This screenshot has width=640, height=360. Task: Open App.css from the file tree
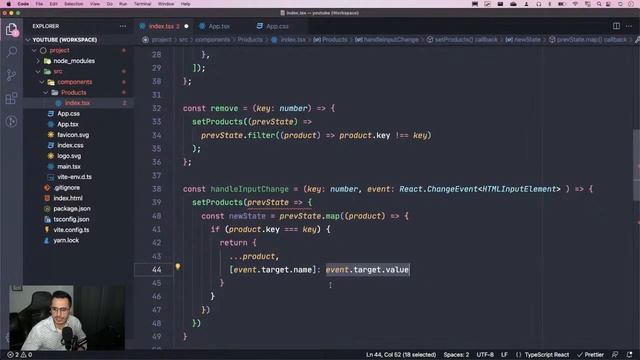[x=78, y=113]
